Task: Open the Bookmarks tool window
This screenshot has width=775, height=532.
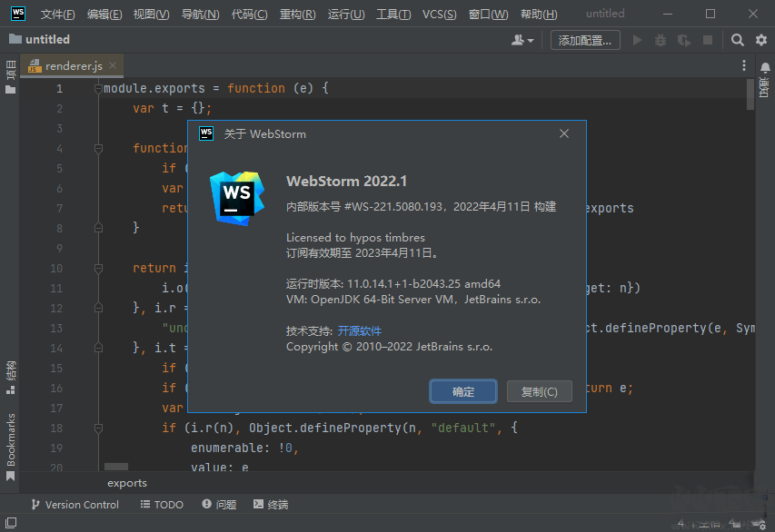Action: (x=10, y=439)
